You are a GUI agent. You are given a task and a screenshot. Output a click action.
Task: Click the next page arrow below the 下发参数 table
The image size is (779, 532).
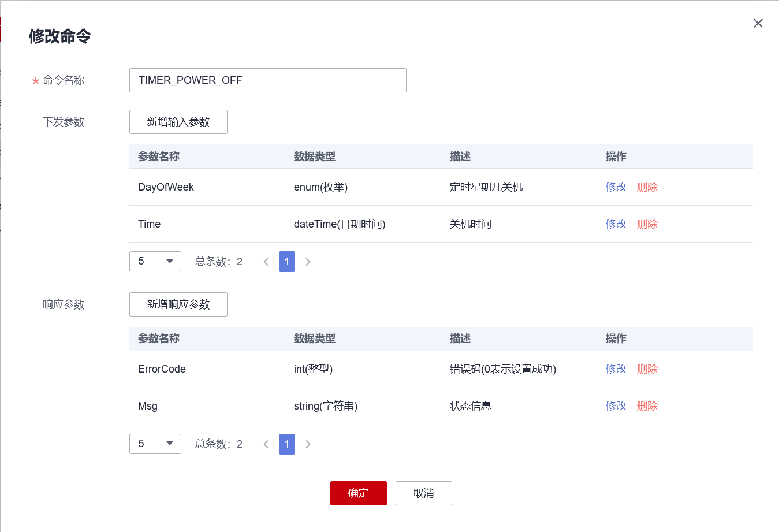[x=308, y=261]
